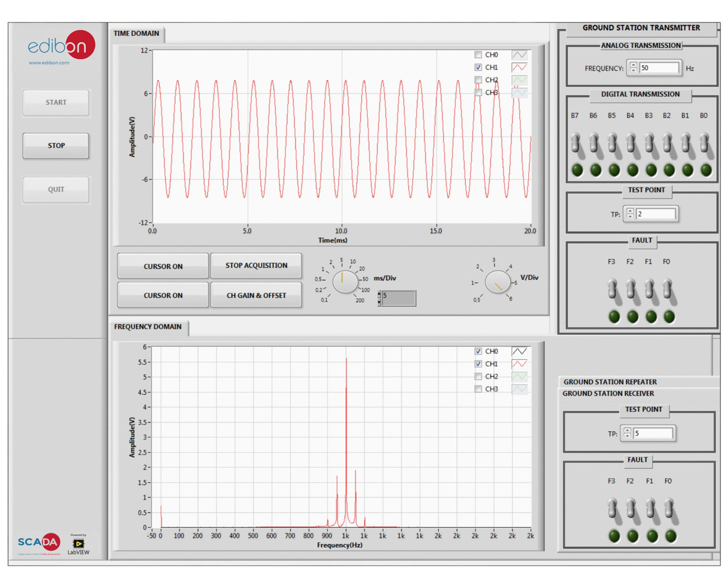Click the ms/Div stepper arrows
This screenshot has width=728, height=588.
pyautogui.click(x=379, y=298)
